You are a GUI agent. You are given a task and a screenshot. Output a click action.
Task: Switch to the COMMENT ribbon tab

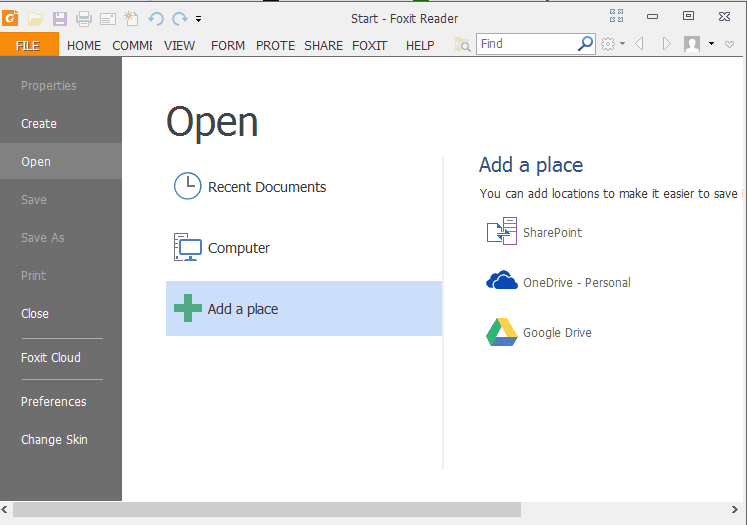coord(132,46)
